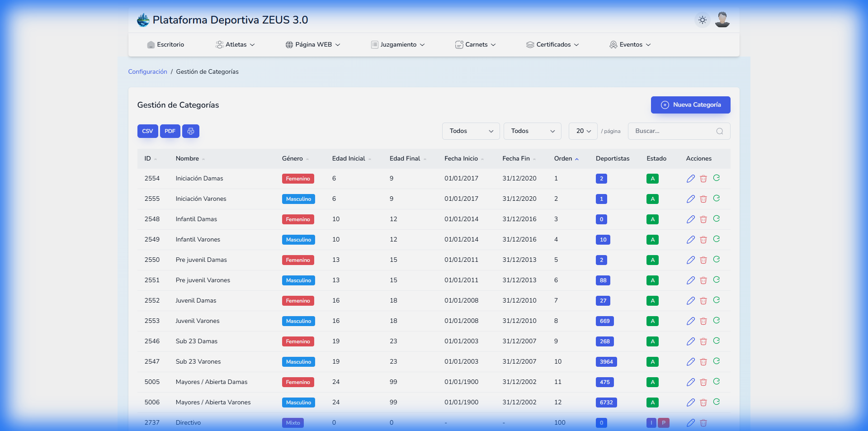868x431 pixels.
Task: Click refresh icon for Juvenil Damas row
Action: point(716,300)
